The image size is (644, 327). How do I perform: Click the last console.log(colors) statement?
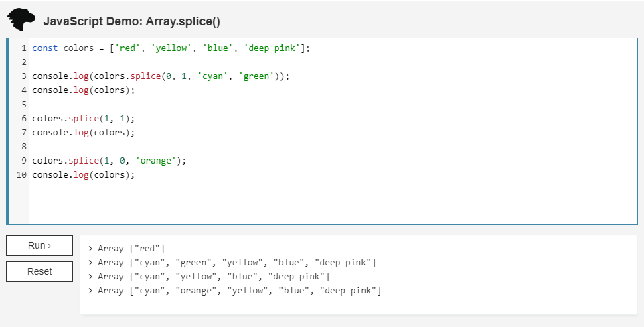(x=83, y=175)
